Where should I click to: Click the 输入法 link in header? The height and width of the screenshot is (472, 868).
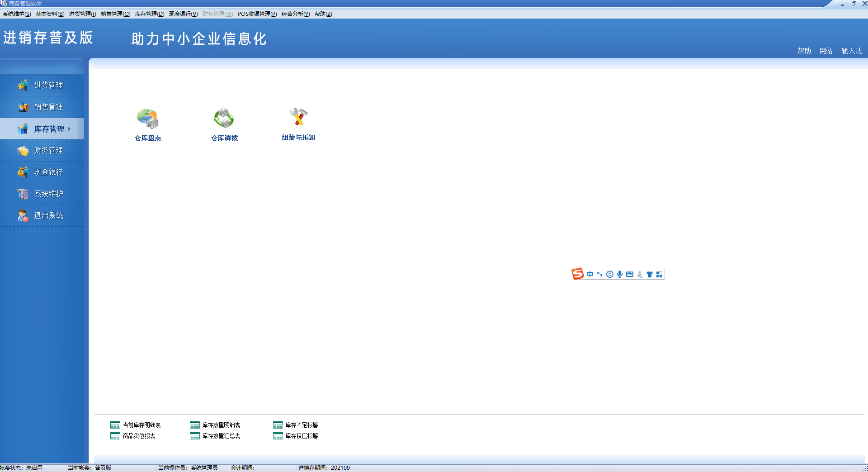click(x=852, y=51)
